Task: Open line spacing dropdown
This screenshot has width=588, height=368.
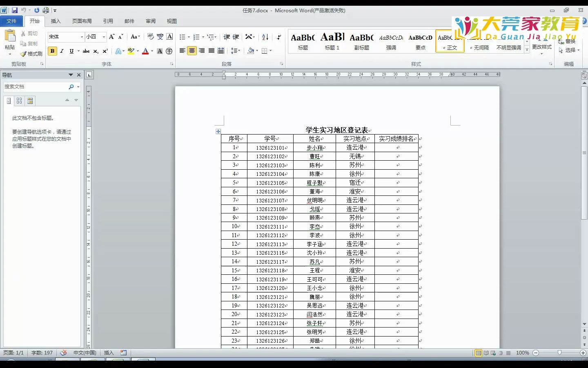Action: [236, 51]
